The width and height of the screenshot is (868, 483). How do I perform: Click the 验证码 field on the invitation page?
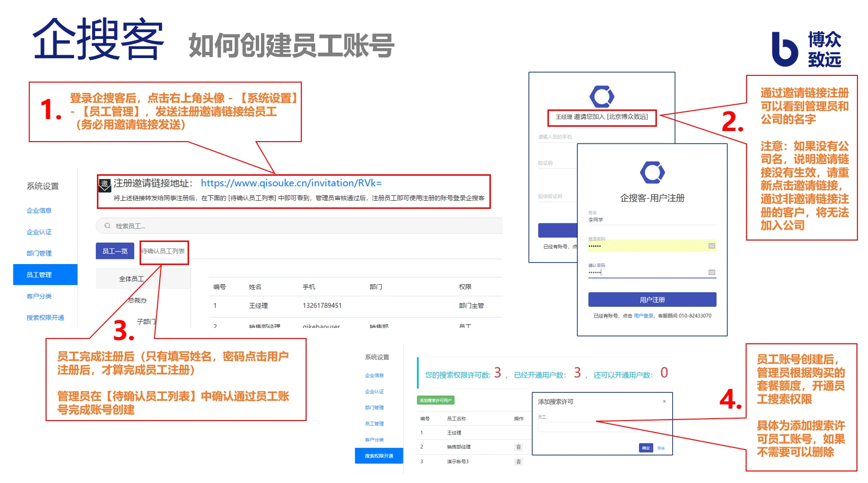point(557,163)
